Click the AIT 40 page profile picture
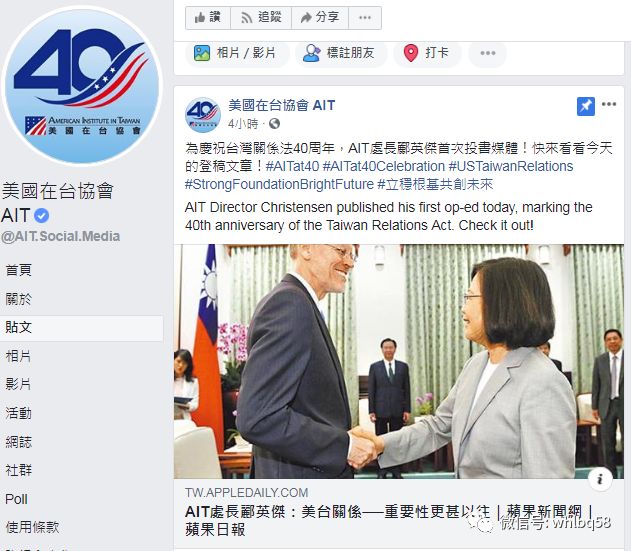 (82, 85)
